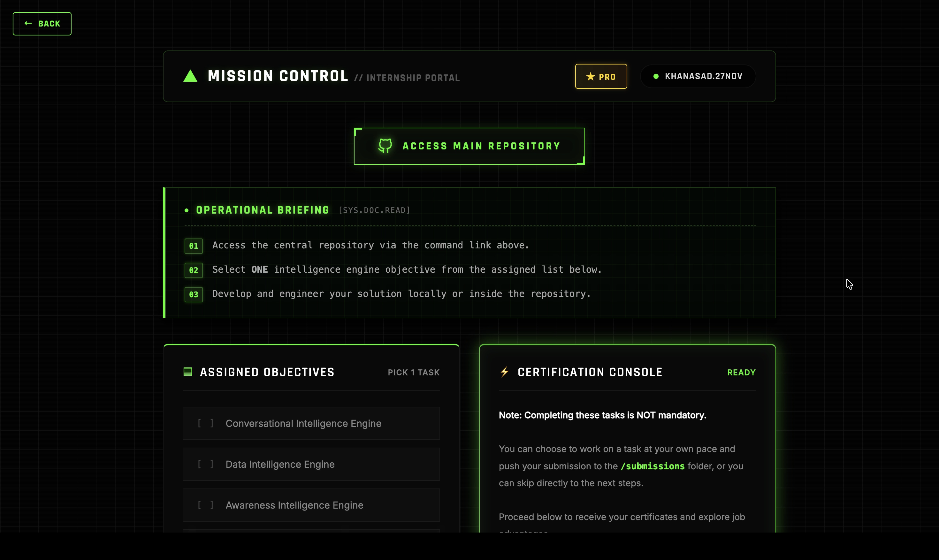Click 'Completing these tasks is NOT mandatory' note
Image resolution: width=939 pixels, height=560 pixels.
pos(602,415)
